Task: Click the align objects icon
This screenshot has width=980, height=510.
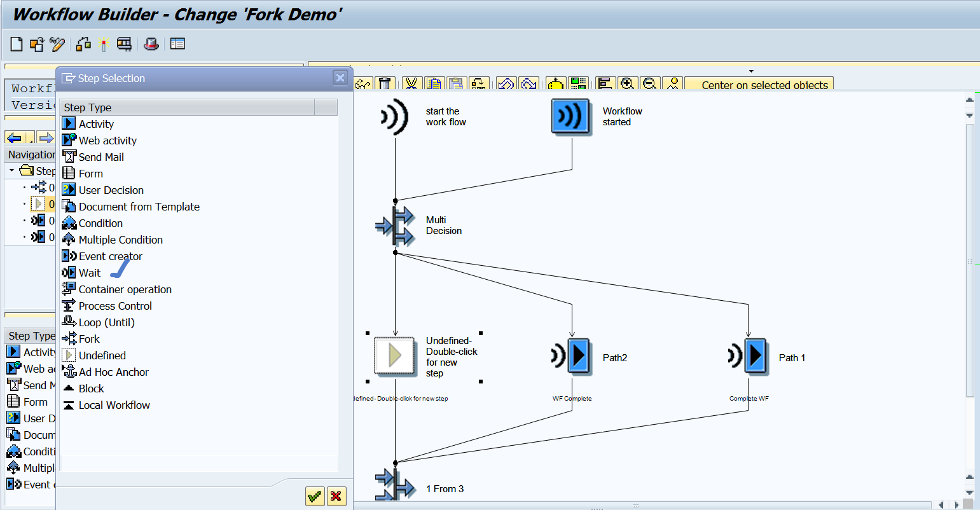Action: tap(605, 85)
